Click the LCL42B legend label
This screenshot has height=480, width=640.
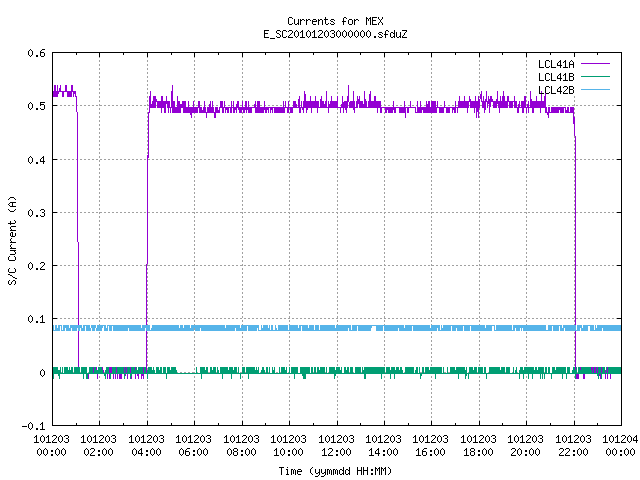coord(556,90)
